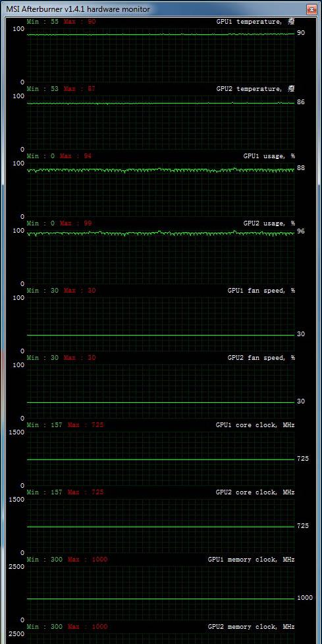Click Min : 157 in GPU1 core clock graph

pos(45,425)
